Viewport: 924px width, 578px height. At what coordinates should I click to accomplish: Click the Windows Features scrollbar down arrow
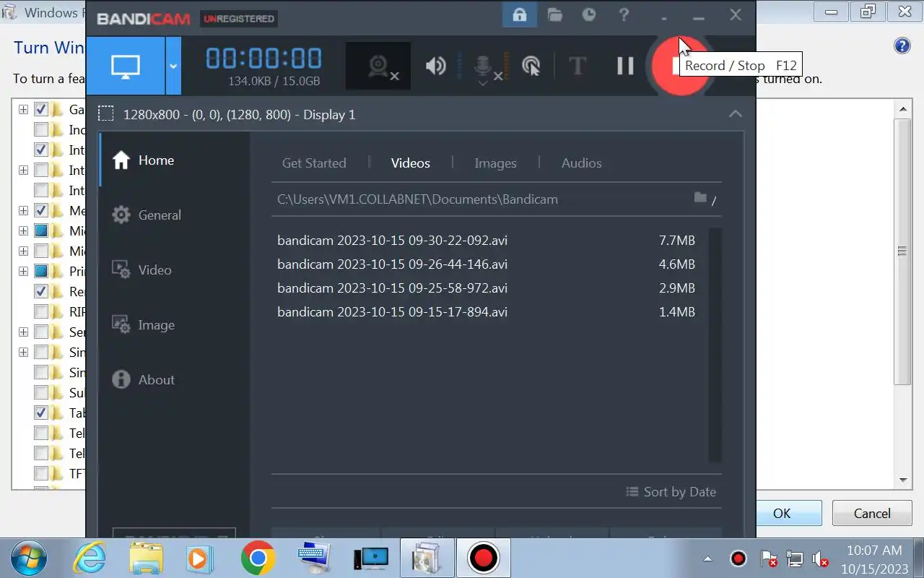(903, 480)
